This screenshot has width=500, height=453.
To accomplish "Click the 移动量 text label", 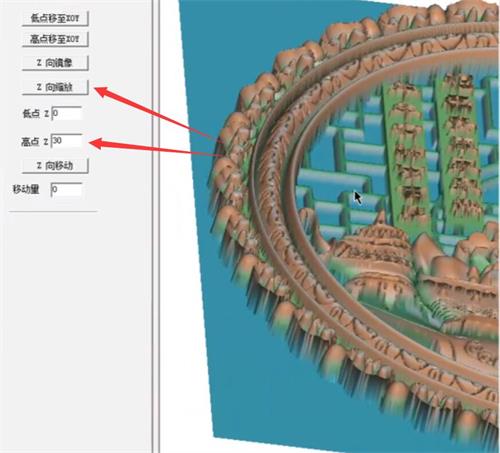I will click(x=26, y=189).
